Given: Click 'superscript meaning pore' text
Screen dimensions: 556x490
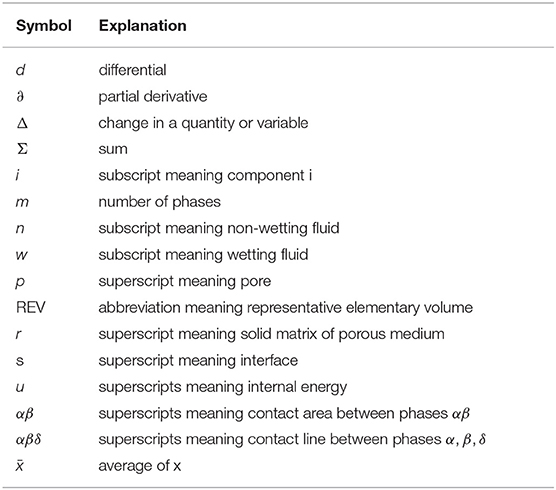Looking at the screenshot, I should coord(185,282).
